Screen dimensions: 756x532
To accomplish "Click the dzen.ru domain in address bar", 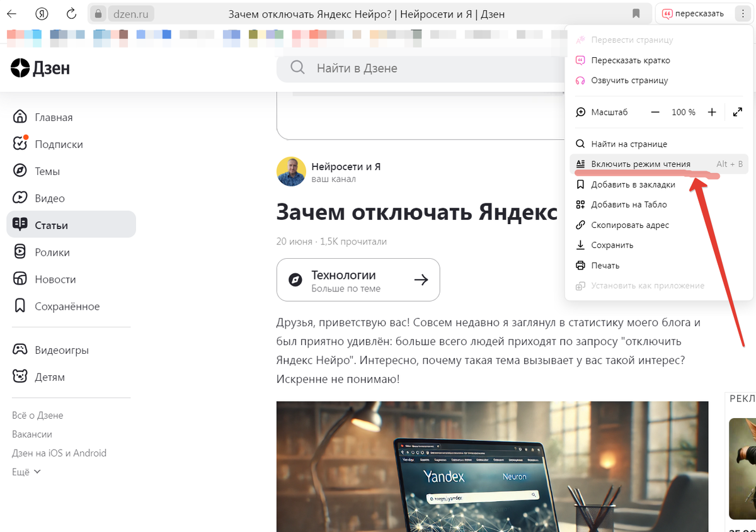I will [x=130, y=14].
